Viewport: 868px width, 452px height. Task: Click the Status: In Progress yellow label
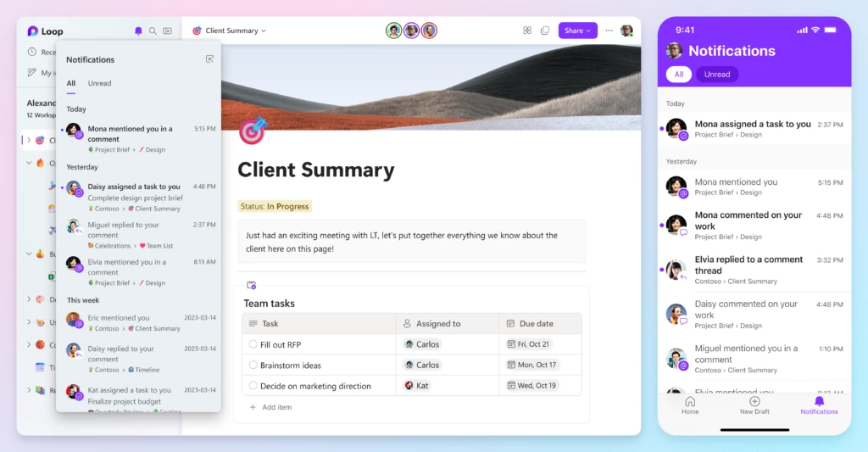[275, 206]
